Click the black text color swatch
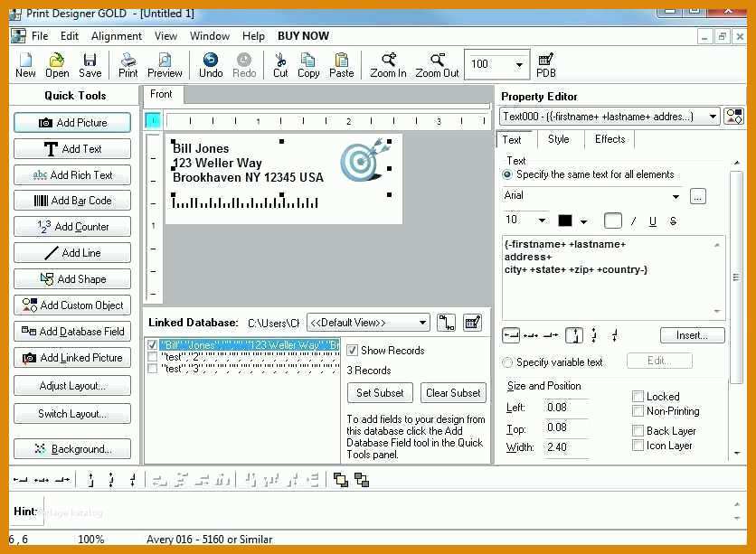The width and height of the screenshot is (756, 554). (565, 221)
